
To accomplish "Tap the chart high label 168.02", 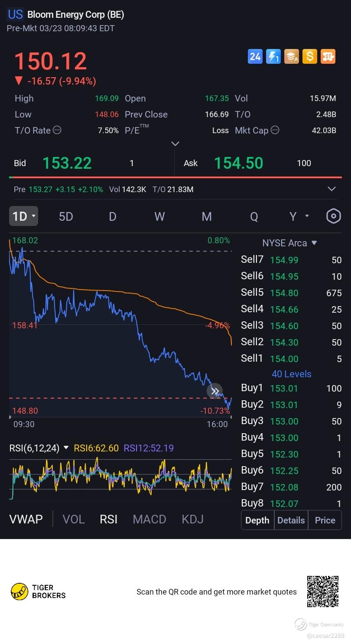I will click(x=25, y=240).
